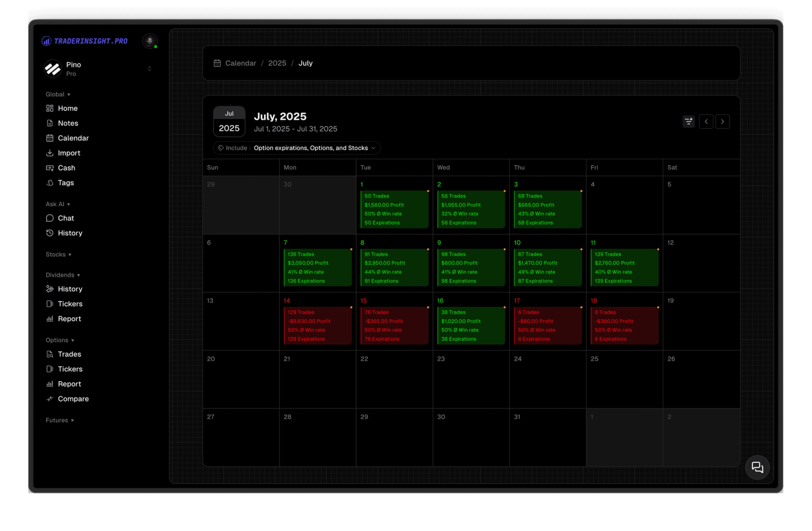Open the user avatar menu
The image size is (812, 531).
point(150,41)
